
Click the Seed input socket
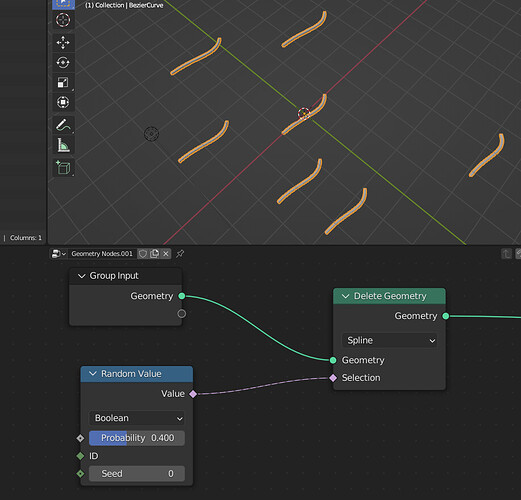[80, 473]
